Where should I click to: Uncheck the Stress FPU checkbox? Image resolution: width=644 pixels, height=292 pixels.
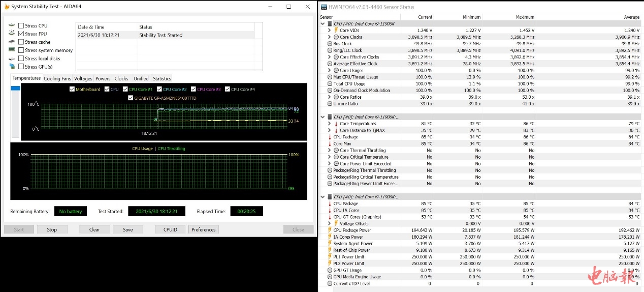tap(21, 34)
